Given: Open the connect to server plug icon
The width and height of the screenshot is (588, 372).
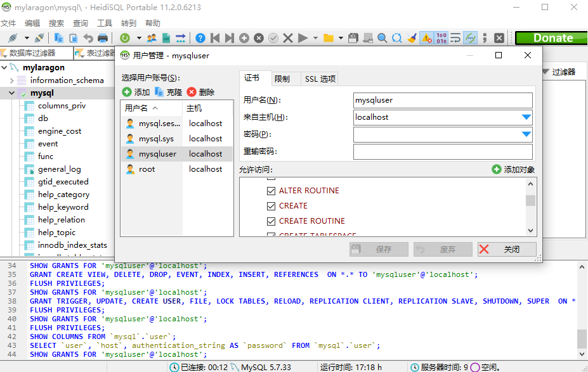Looking at the screenshot, I should (13, 38).
